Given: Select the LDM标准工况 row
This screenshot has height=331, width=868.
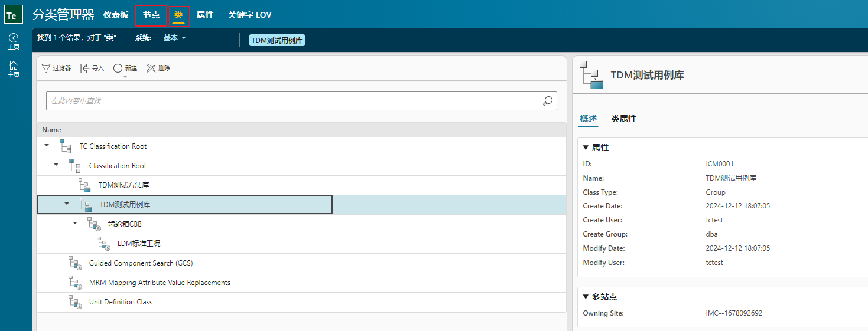Looking at the screenshot, I should point(301,244).
